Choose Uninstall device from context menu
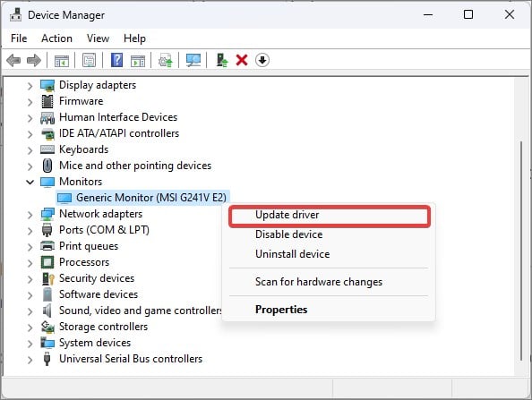 (x=329, y=254)
